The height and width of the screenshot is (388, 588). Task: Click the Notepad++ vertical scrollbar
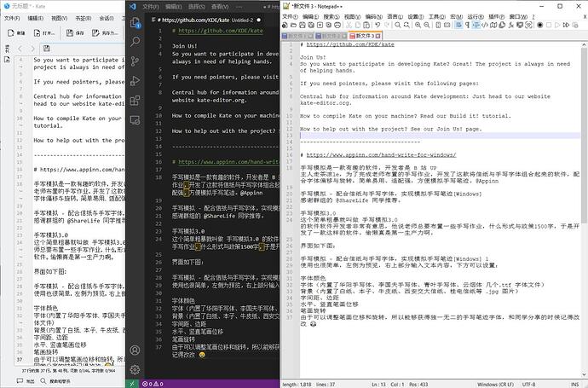pos(584,171)
